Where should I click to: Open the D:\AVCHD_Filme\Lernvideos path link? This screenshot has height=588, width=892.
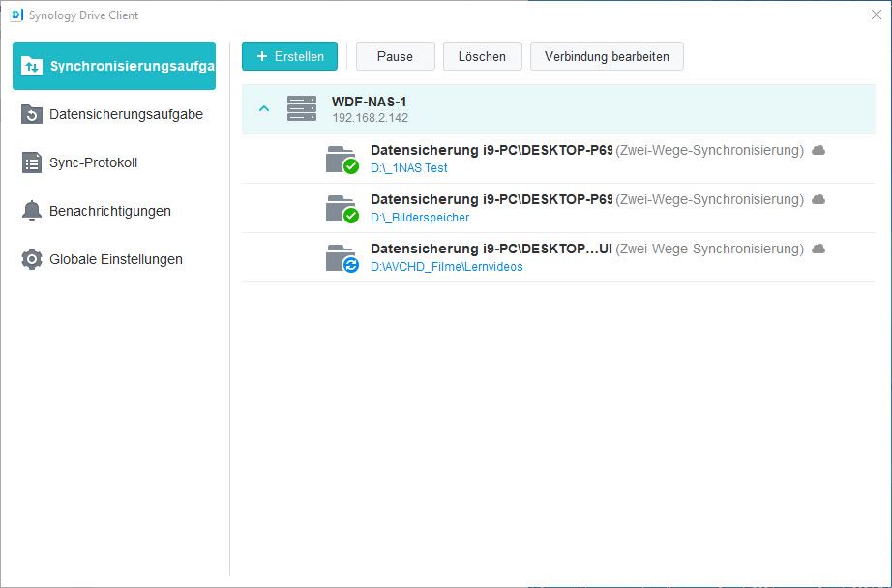tap(447, 267)
